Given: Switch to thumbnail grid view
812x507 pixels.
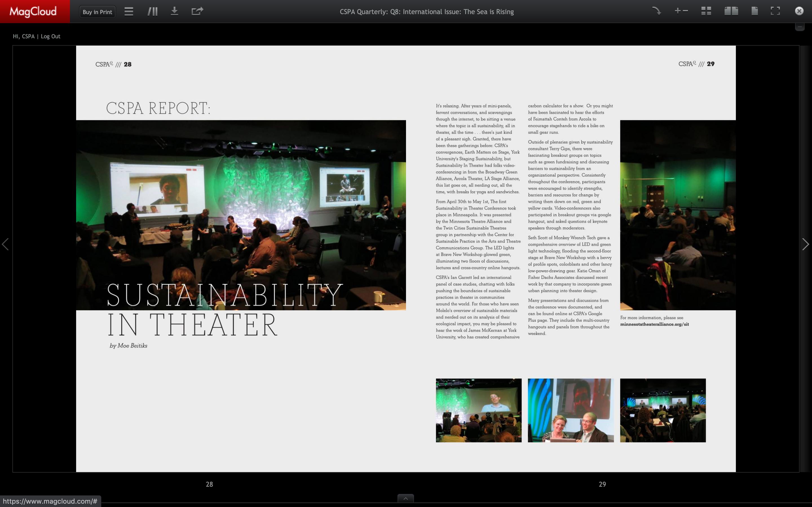Looking at the screenshot, I should click(x=706, y=11).
